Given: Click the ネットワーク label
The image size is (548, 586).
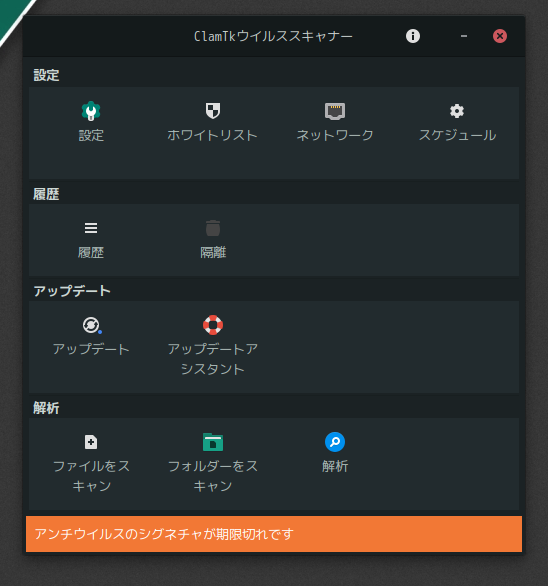Looking at the screenshot, I should click(x=335, y=135).
